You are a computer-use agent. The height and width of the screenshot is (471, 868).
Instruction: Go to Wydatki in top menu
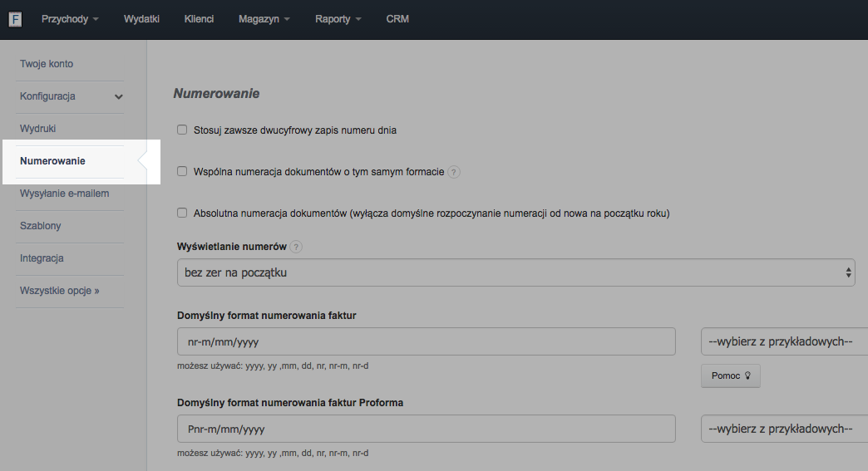pos(141,19)
